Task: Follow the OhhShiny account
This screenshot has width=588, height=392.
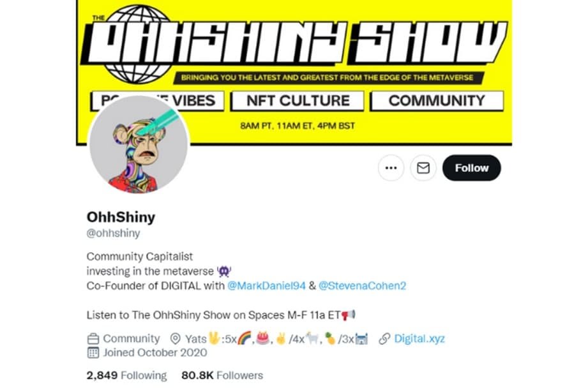Action: [x=471, y=168]
